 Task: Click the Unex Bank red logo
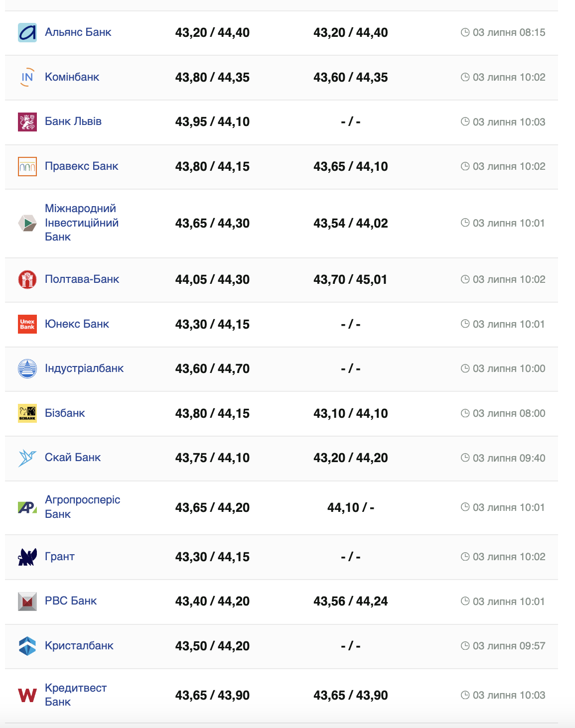click(27, 324)
